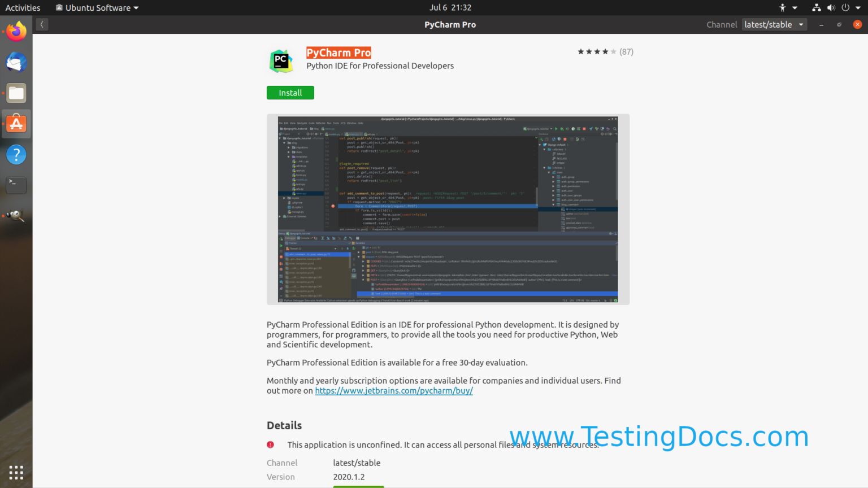Install PyCharm Pro
This screenshot has height=488, width=868.
point(290,92)
